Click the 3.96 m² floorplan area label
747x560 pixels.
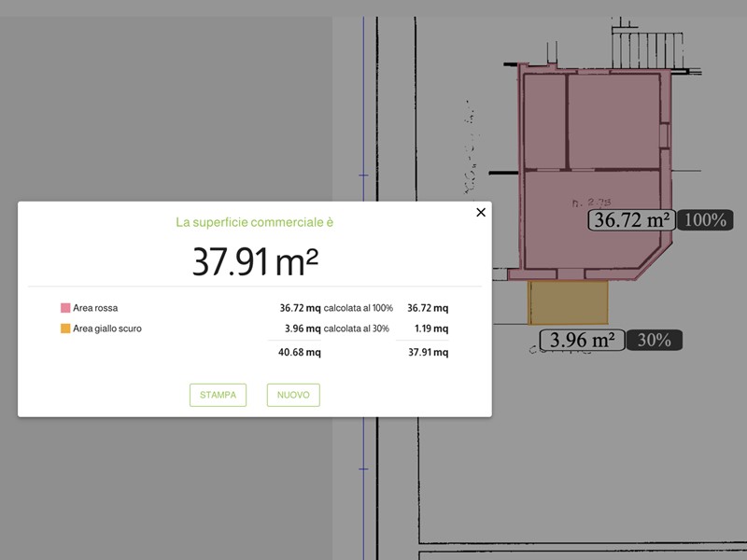(x=582, y=340)
